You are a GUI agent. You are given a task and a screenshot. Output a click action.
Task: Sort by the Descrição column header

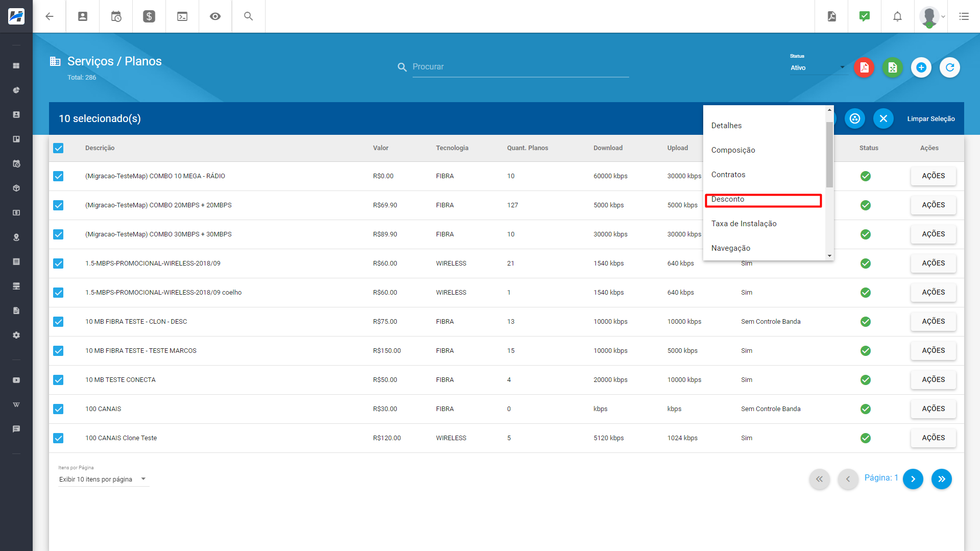(100, 148)
